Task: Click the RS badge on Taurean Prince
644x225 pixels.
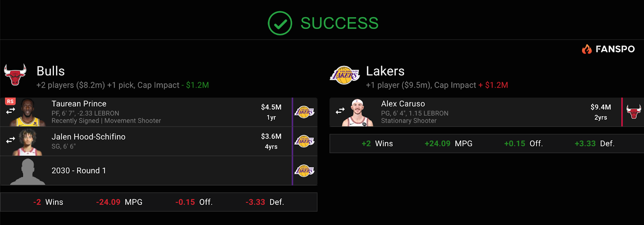Action: (x=10, y=101)
